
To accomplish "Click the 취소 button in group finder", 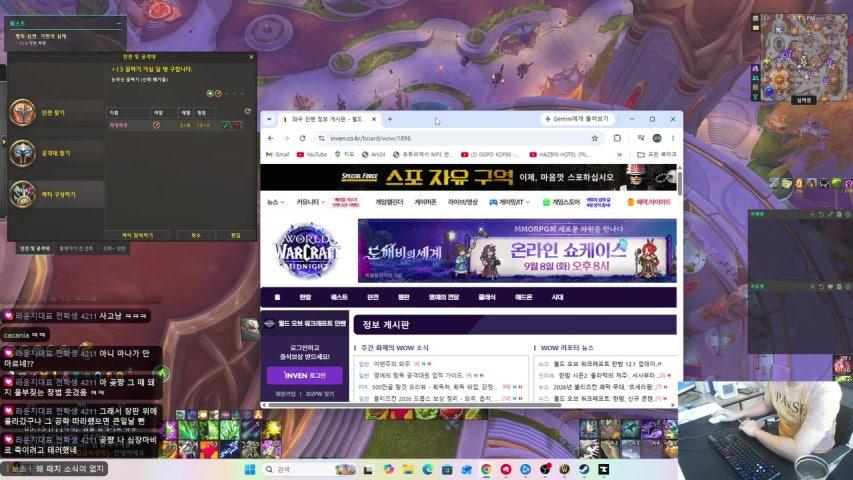I will tap(196, 235).
